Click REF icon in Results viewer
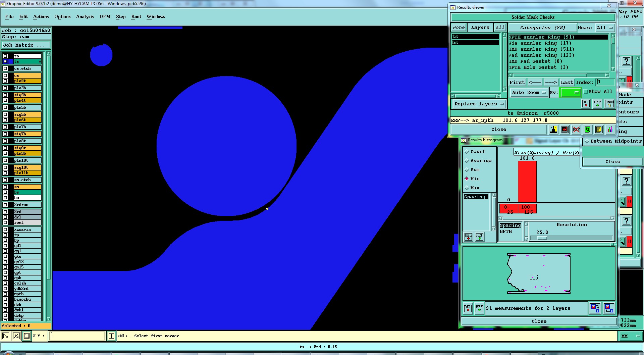The height and width of the screenshot is (355, 644). tap(597, 104)
